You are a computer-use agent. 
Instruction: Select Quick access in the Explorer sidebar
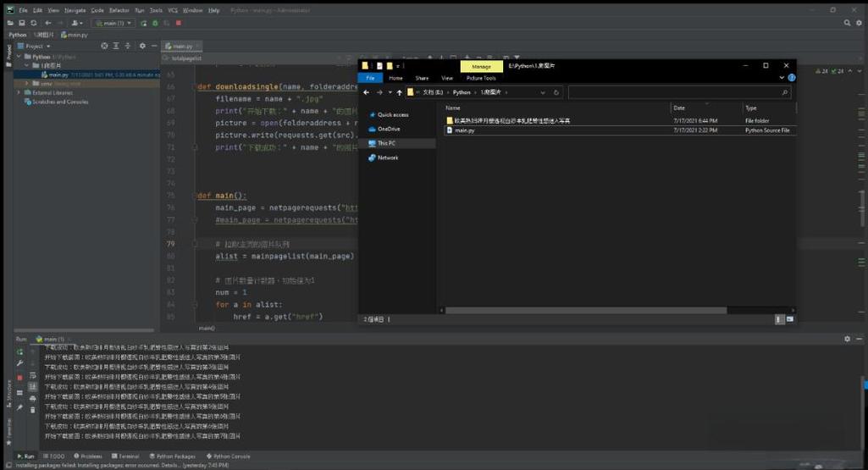pyautogui.click(x=389, y=114)
